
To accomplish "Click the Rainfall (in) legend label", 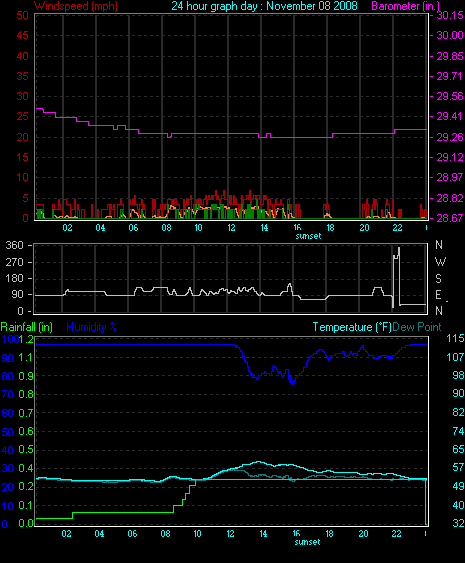I will tap(27, 327).
